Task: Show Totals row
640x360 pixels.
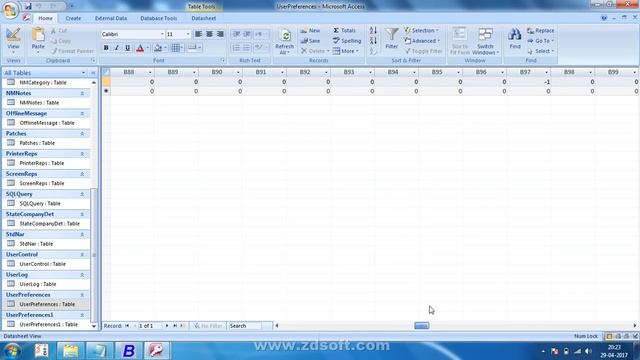Action: click(x=345, y=31)
